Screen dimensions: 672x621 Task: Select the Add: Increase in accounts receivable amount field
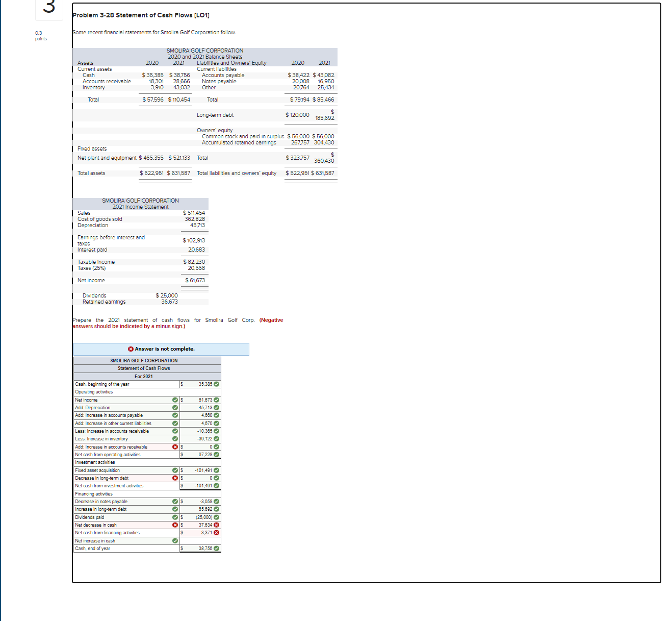tap(199, 446)
